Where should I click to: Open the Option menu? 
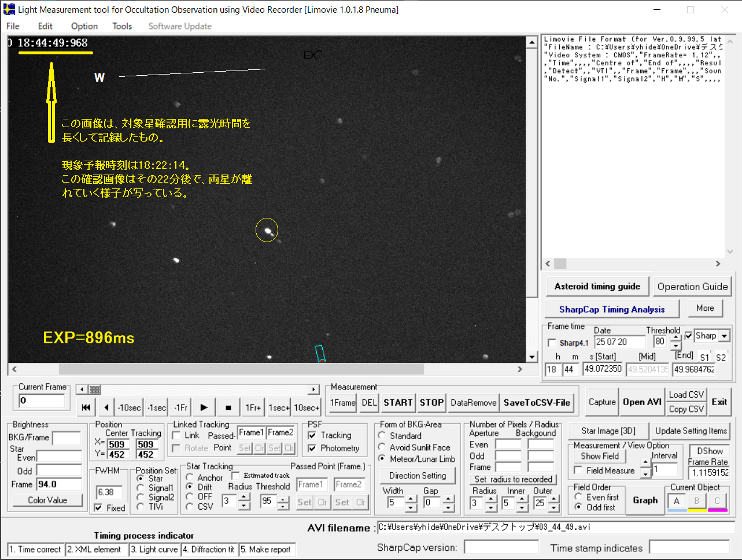point(84,26)
